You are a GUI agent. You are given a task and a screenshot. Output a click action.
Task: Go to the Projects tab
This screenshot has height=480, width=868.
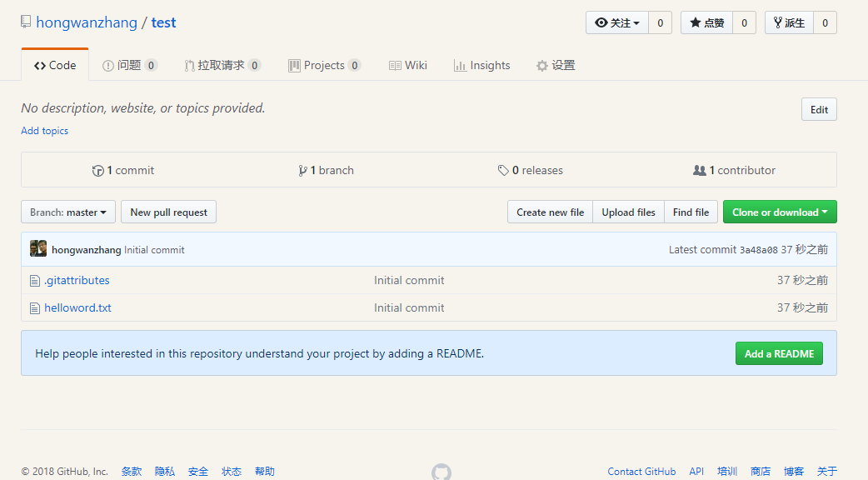point(324,66)
